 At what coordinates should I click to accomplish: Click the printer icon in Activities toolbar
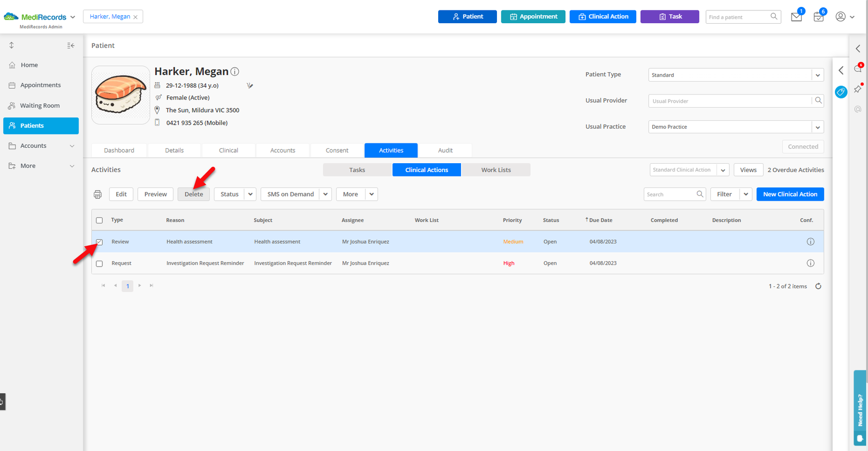coord(98,194)
